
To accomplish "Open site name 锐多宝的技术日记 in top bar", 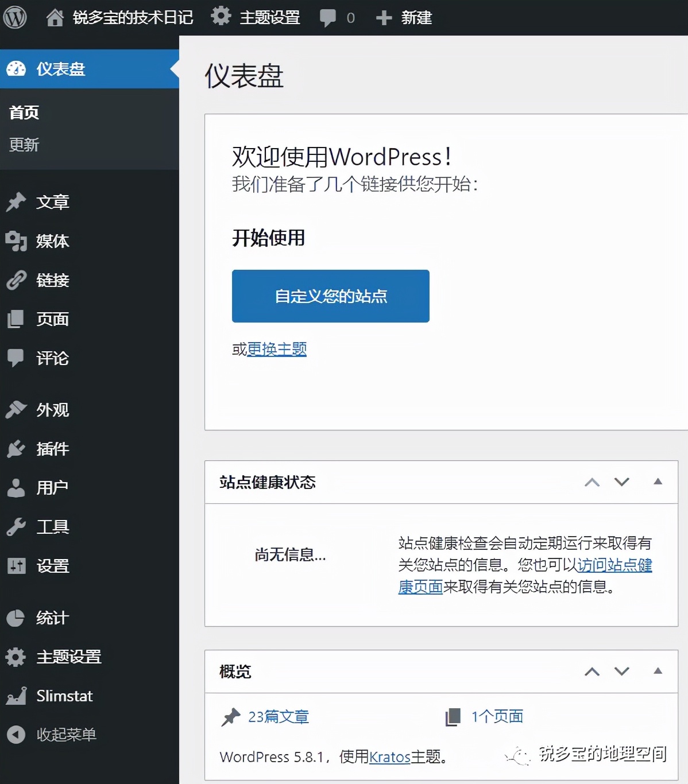I will point(133,18).
